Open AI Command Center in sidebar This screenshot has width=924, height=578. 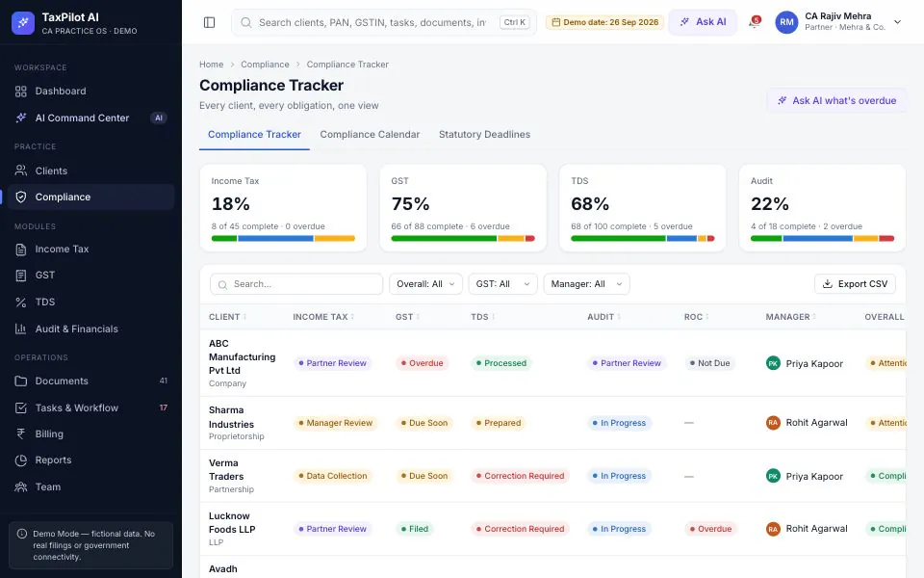(x=90, y=118)
